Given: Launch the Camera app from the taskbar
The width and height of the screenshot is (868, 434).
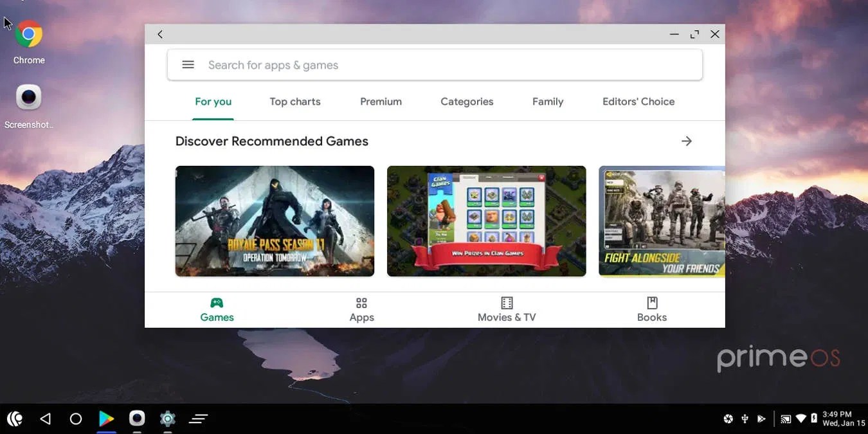Looking at the screenshot, I should click(x=137, y=419).
